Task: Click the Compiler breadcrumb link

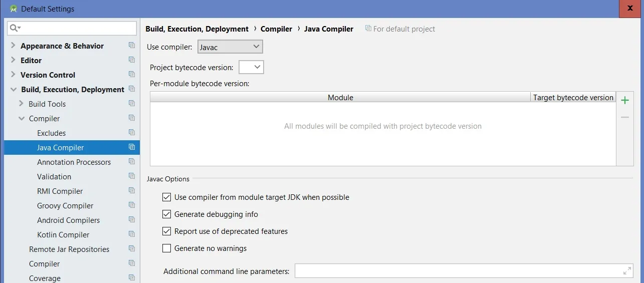Action: [276, 29]
